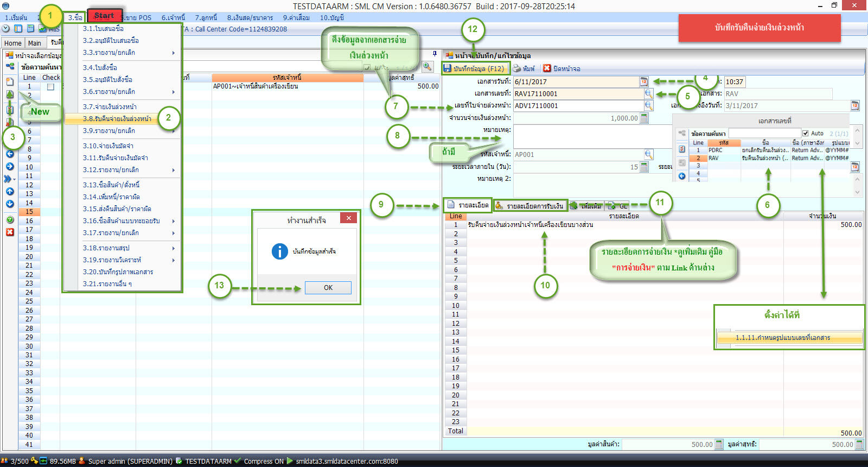Image resolution: width=868 pixels, height=467 pixels.
Task: Expand submenu of 3.16.ซื้อสินค้าแบบทะยอยรับ
Action: pos(174,221)
